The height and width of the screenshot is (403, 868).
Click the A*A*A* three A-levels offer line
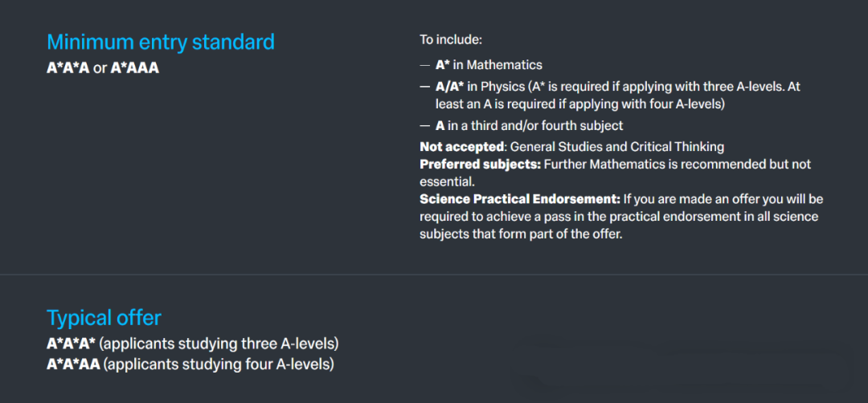pyautogui.click(x=193, y=344)
